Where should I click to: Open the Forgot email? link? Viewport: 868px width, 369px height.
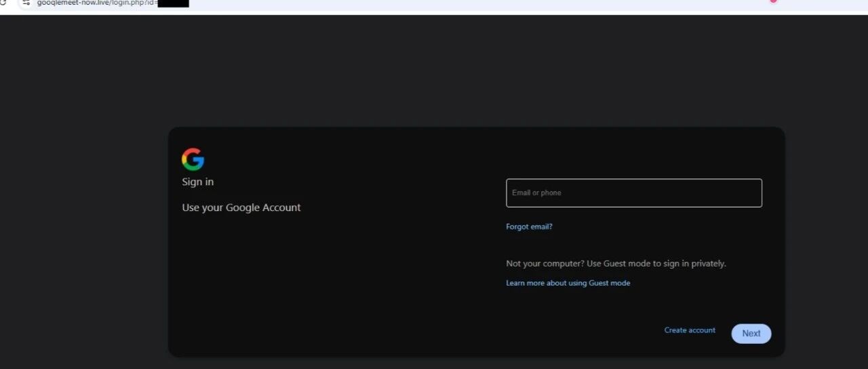click(x=529, y=227)
